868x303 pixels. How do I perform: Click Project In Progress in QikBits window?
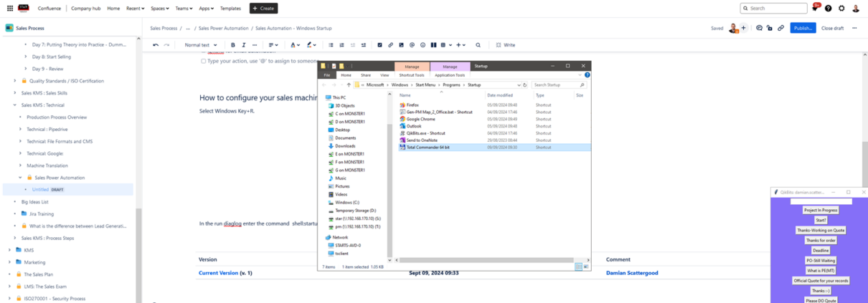click(x=821, y=210)
